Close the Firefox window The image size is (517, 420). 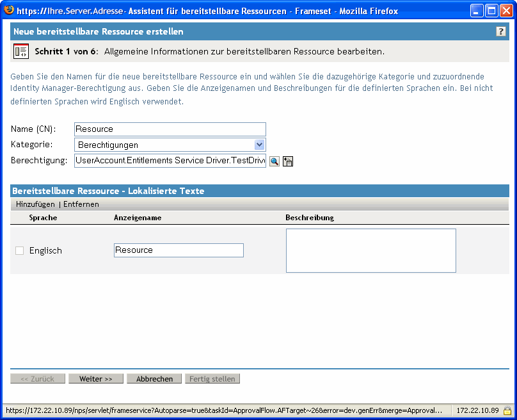tap(506, 11)
